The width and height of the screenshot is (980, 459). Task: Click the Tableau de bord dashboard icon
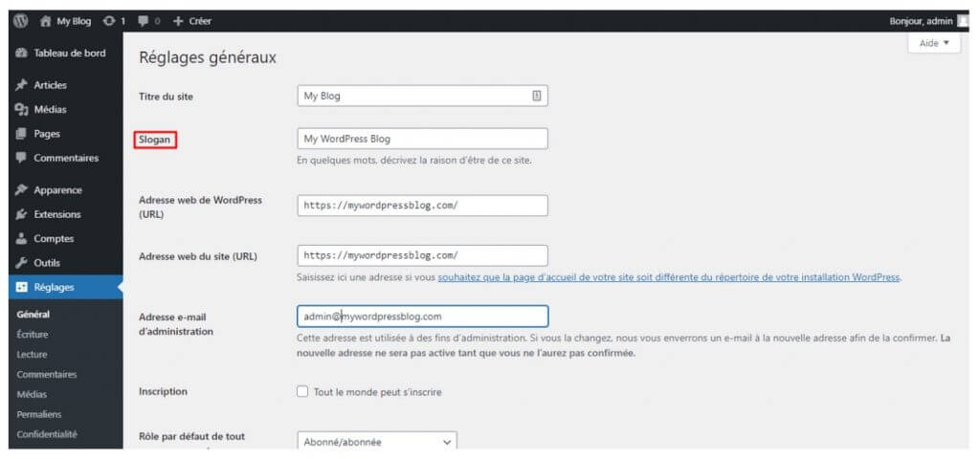[x=21, y=54]
